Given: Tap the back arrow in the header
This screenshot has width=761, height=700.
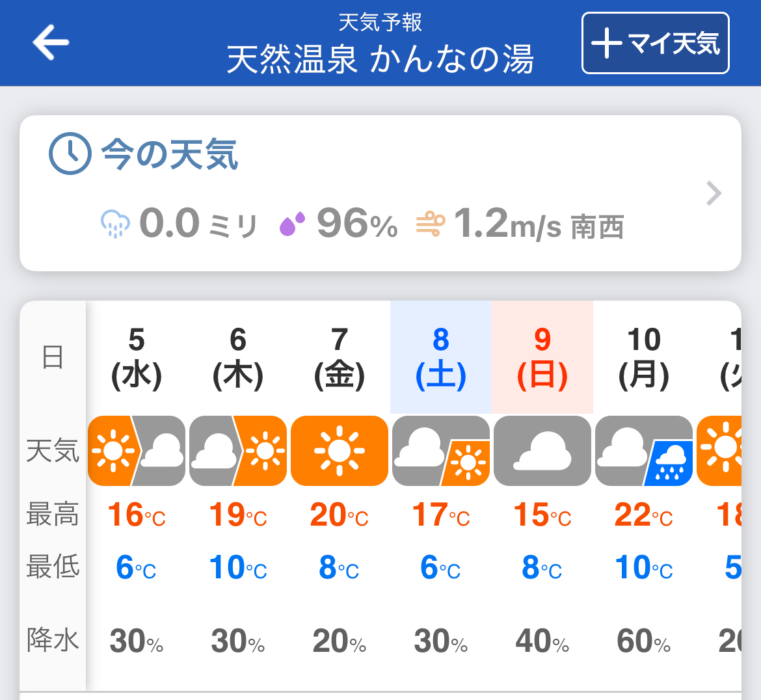Looking at the screenshot, I should pyautogui.click(x=49, y=42).
